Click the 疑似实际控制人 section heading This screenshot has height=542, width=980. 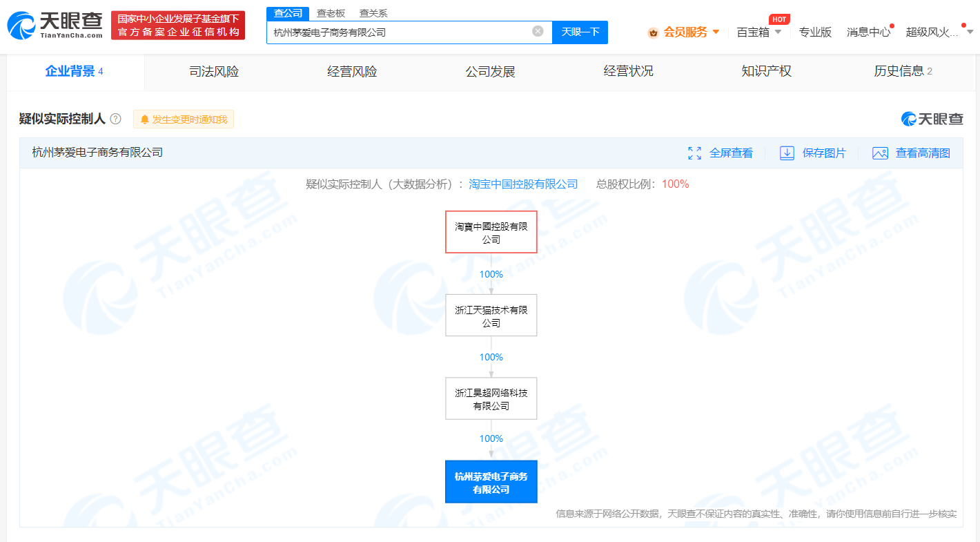coord(62,119)
